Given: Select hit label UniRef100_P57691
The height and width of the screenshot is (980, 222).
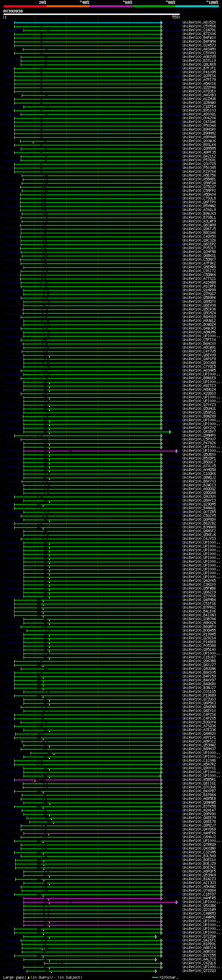Looking at the screenshot, I should (199, 160).
